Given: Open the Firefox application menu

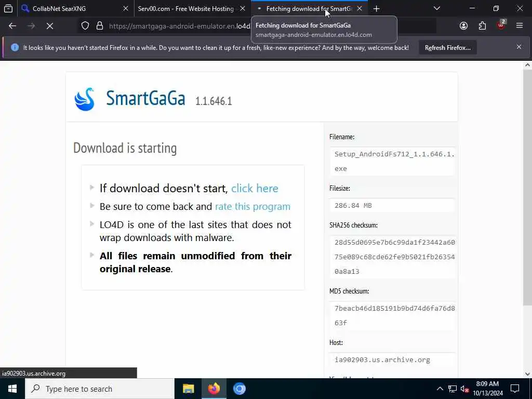Looking at the screenshot, I should pos(520,26).
